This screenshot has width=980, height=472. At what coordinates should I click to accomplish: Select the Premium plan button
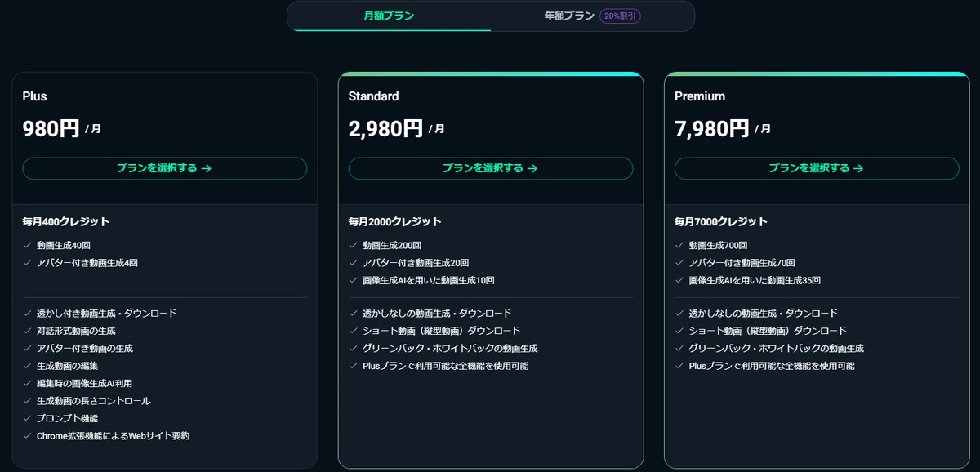click(817, 168)
